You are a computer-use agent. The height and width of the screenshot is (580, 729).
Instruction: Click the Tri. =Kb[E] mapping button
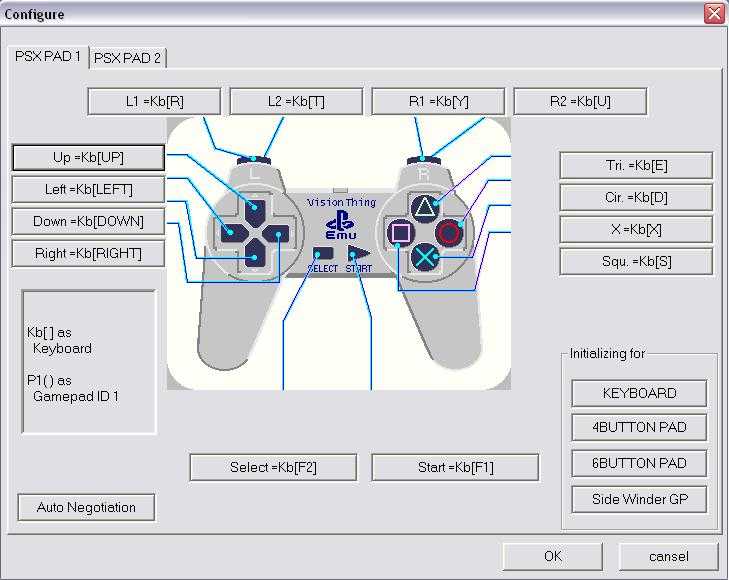pyautogui.click(x=636, y=165)
